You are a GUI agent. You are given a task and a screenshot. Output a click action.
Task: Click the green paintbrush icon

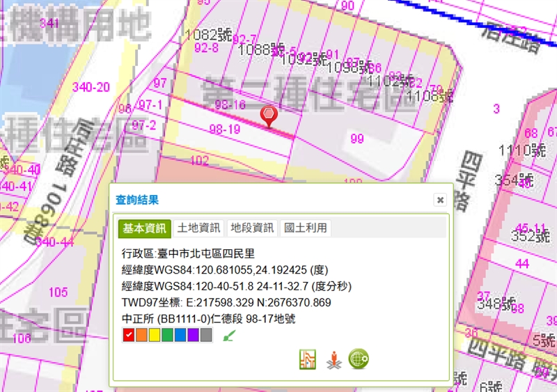228,336
